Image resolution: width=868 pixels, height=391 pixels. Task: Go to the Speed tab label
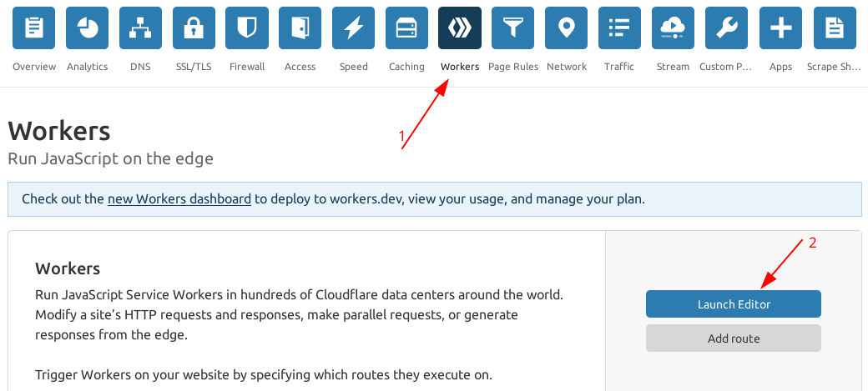coord(354,67)
